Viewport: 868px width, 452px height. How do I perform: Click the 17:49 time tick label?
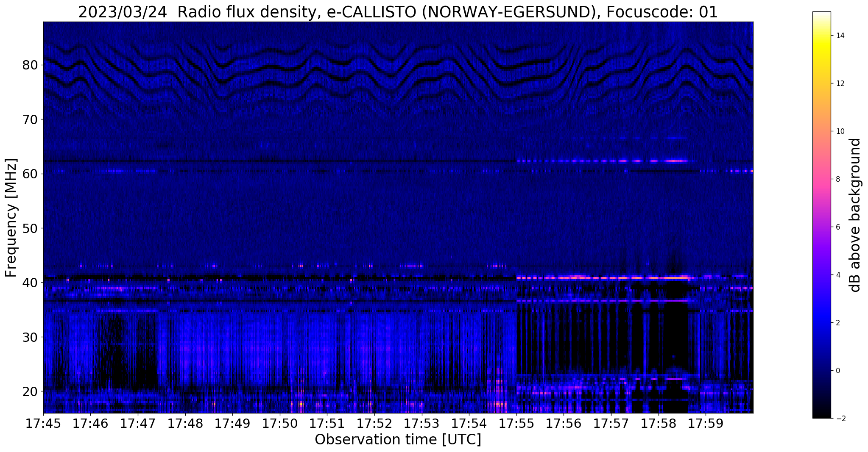(232, 424)
